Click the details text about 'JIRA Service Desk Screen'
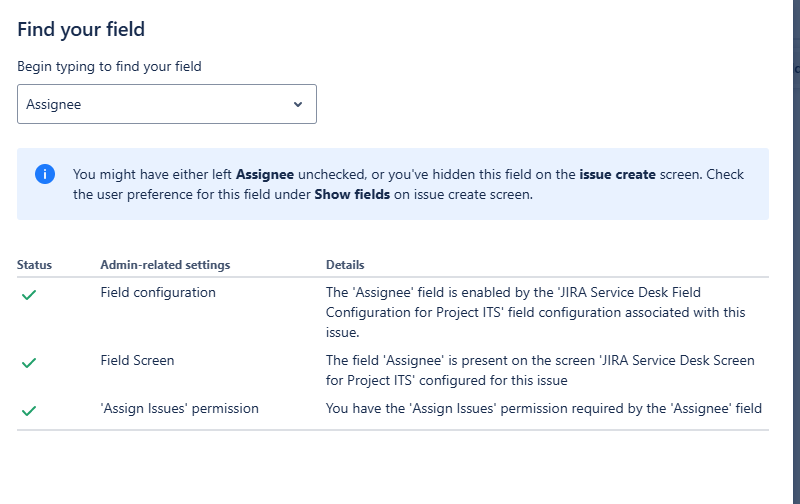 coord(540,370)
